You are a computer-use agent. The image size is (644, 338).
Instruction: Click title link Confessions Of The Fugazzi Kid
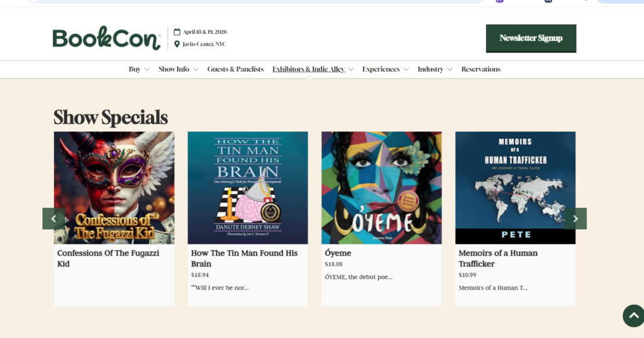coord(108,258)
